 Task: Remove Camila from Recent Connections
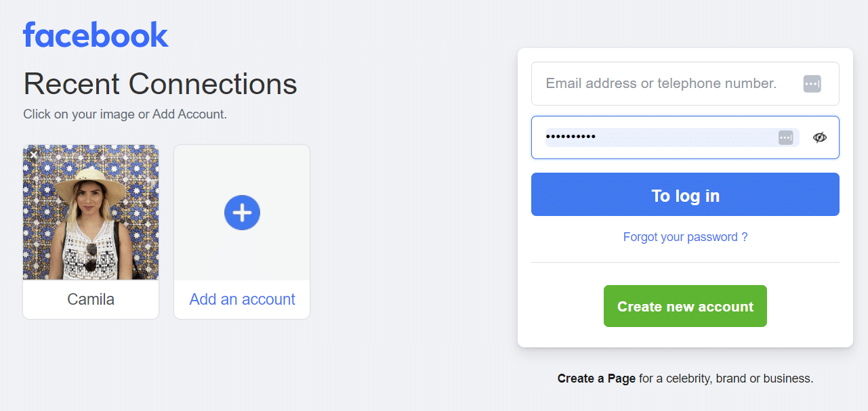(x=33, y=155)
